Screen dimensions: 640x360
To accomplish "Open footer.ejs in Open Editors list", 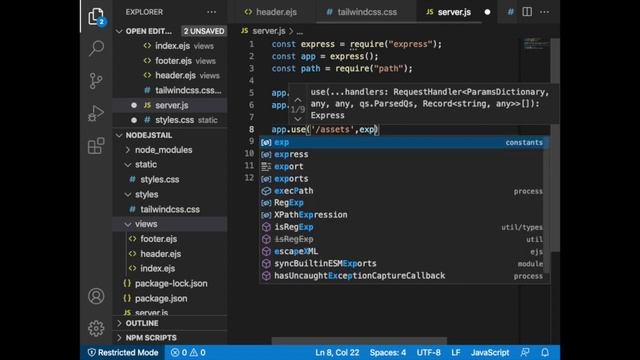I will coord(173,61).
